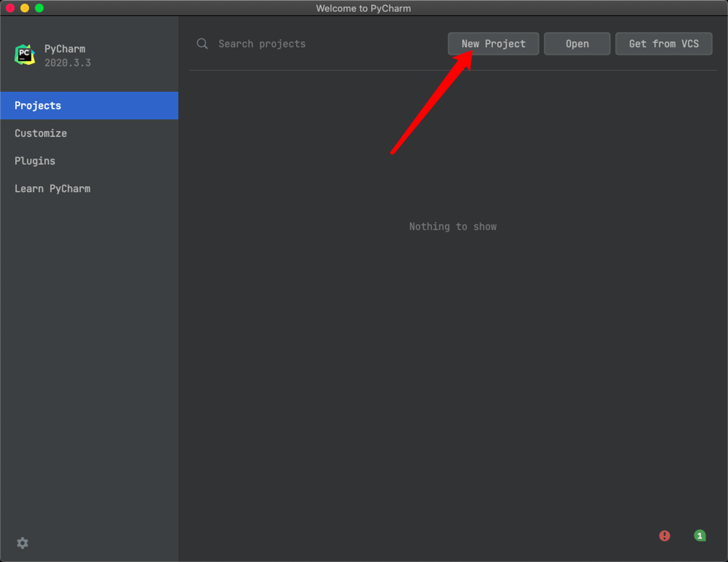The width and height of the screenshot is (728, 562).
Task: Click the Open button
Action: [577, 44]
